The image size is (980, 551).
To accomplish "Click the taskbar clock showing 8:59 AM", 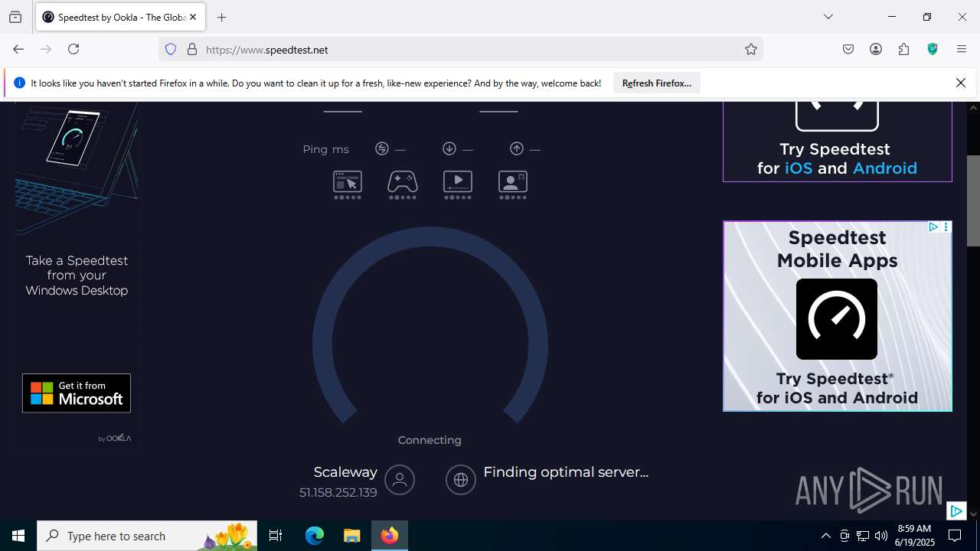I will tap(916, 536).
